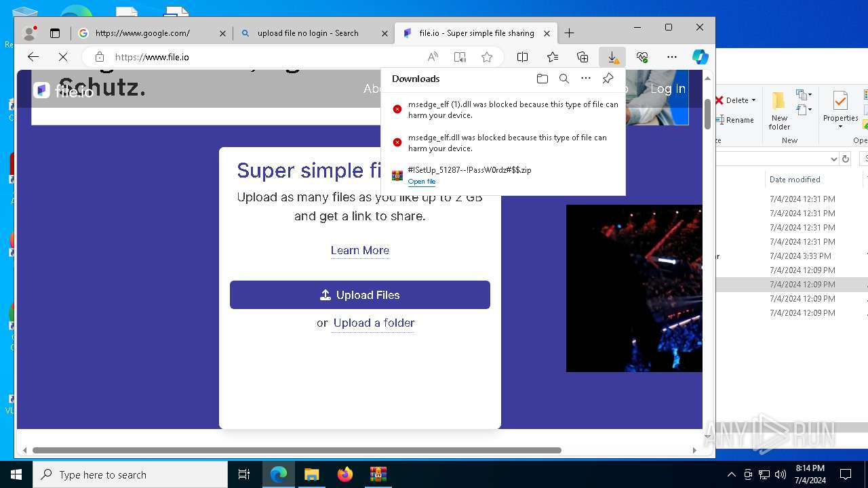Open Read aloud icon in address bar
Image resolution: width=868 pixels, height=488 pixels.
click(x=433, y=57)
